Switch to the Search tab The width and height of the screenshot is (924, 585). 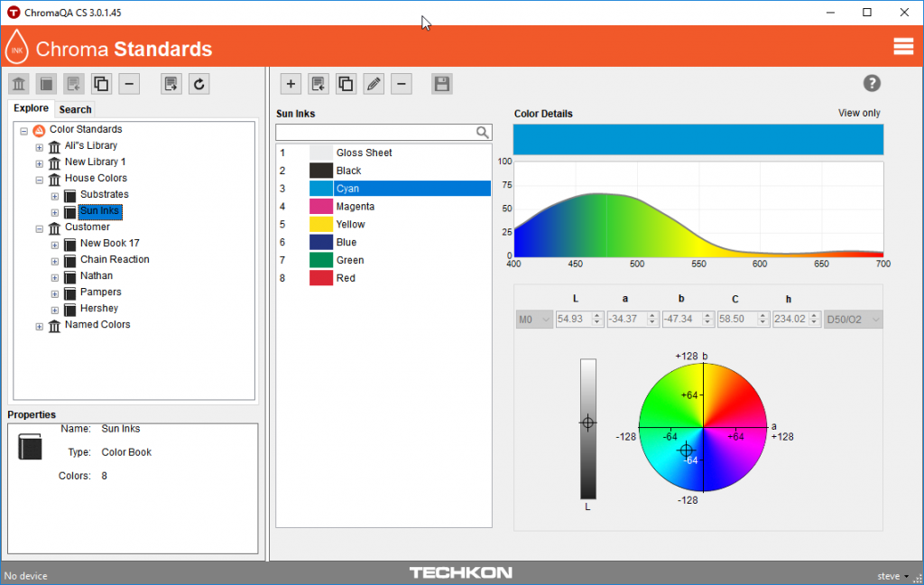pyautogui.click(x=75, y=109)
